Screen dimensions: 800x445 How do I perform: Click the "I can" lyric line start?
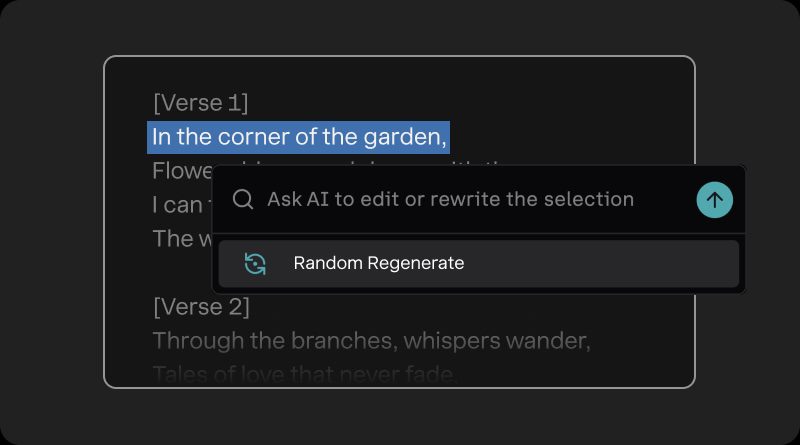point(177,205)
